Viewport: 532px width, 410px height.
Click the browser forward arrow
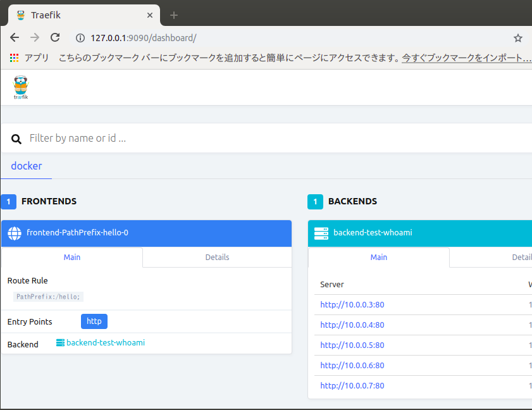(35, 37)
